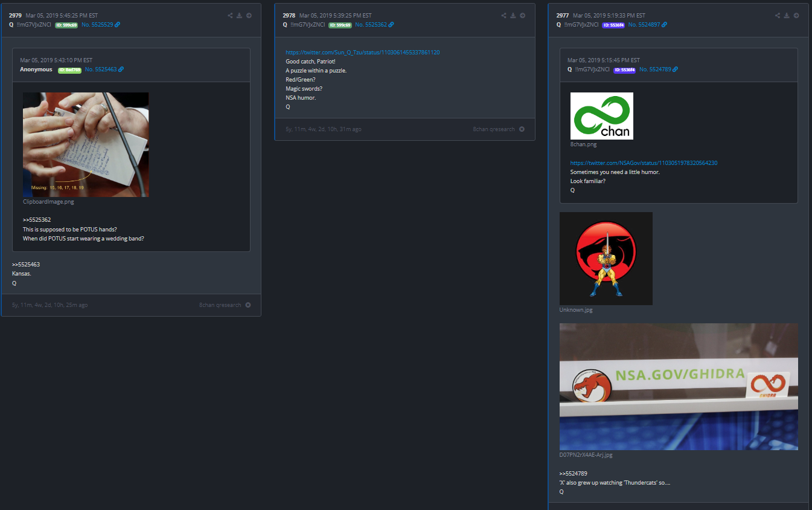This screenshot has width=812, height=510.
Task: Click the ID: 8ed769 badge on Anonymous post
Action: pos(70,69)
